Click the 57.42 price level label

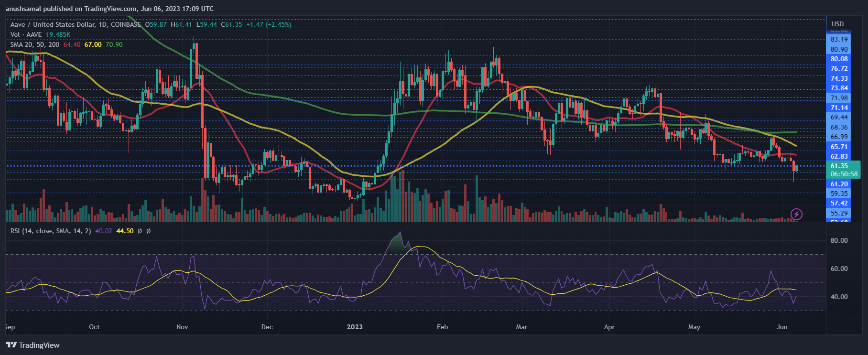(x=839, y=203)
